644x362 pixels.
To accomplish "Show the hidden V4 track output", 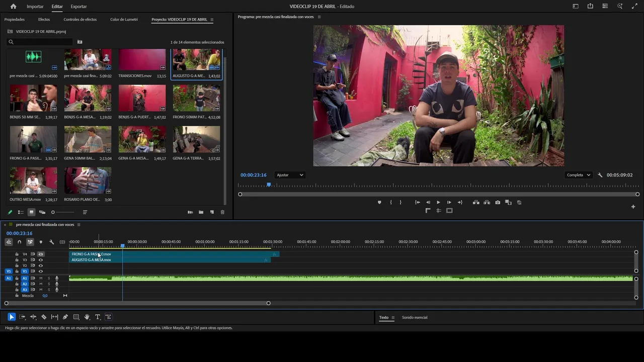I will [x=41, y=254].
